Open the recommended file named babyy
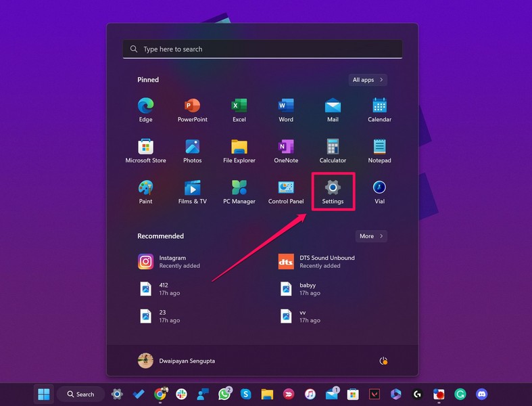532x406 pixels. [299, 289]
